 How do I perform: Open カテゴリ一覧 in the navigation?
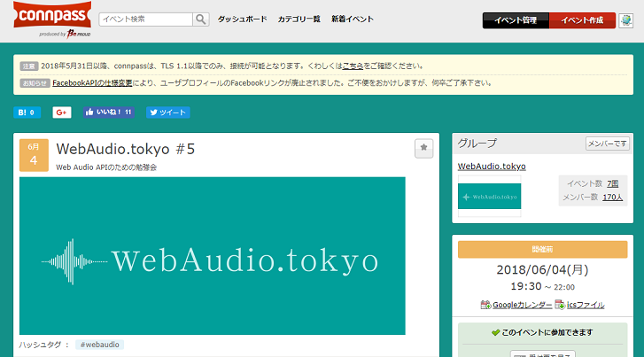click(x=299, y=19)
